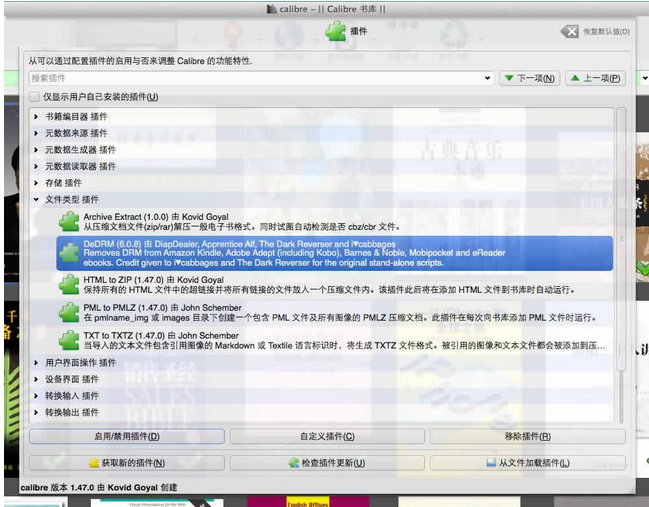The height and width of the screenshot is (507, 649).
Task: Expand the 元数据生成器 插件 category
Action: [36, 150]
